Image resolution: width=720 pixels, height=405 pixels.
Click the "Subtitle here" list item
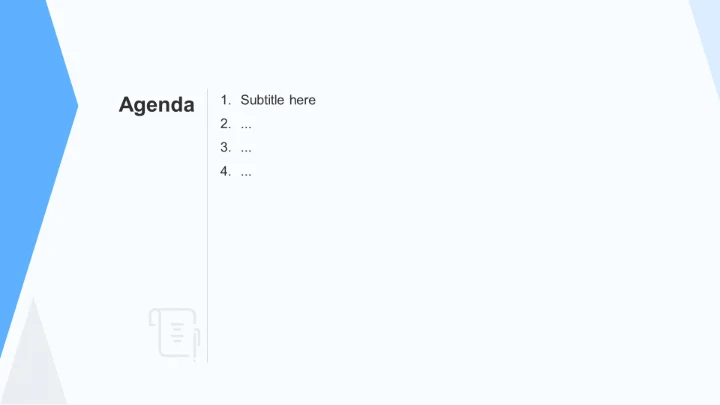point(278,100)
